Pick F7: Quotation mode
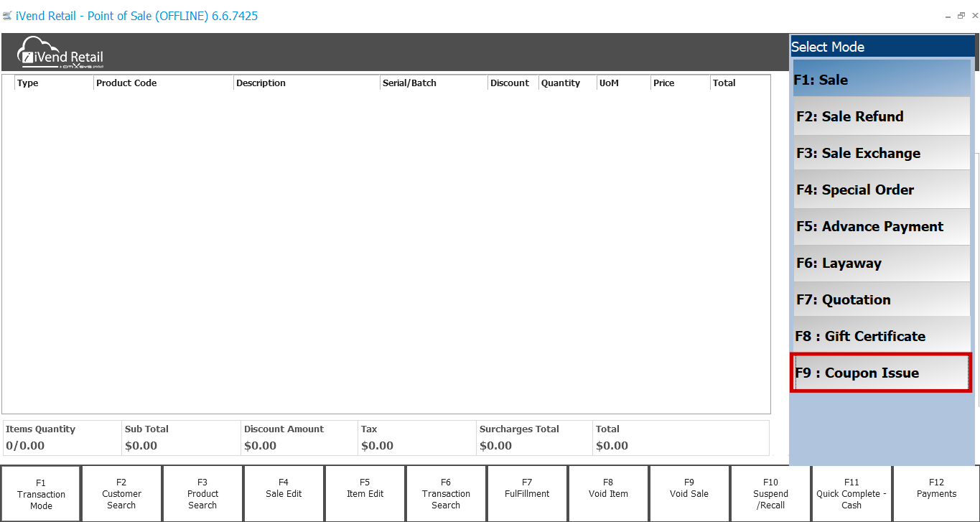The image size is (980, 522). tap(882, 299)
